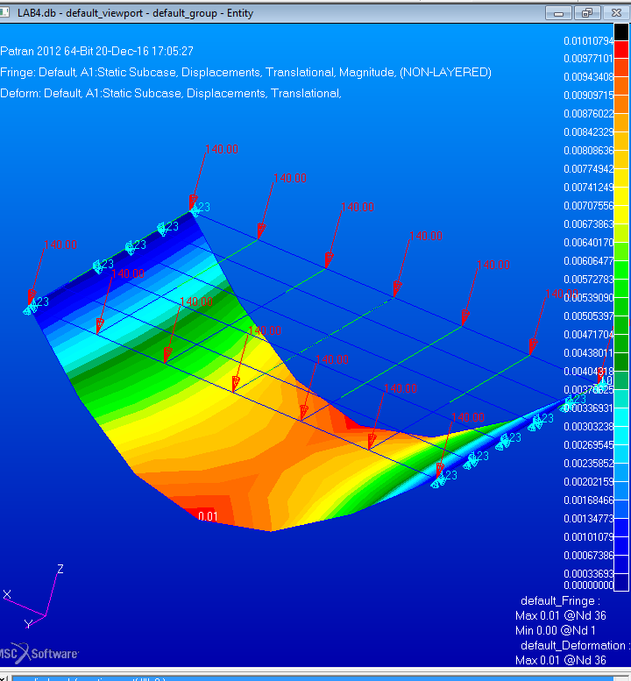
Task: Click the Z axis label of the triad
Action: click(x=60, y=569)
